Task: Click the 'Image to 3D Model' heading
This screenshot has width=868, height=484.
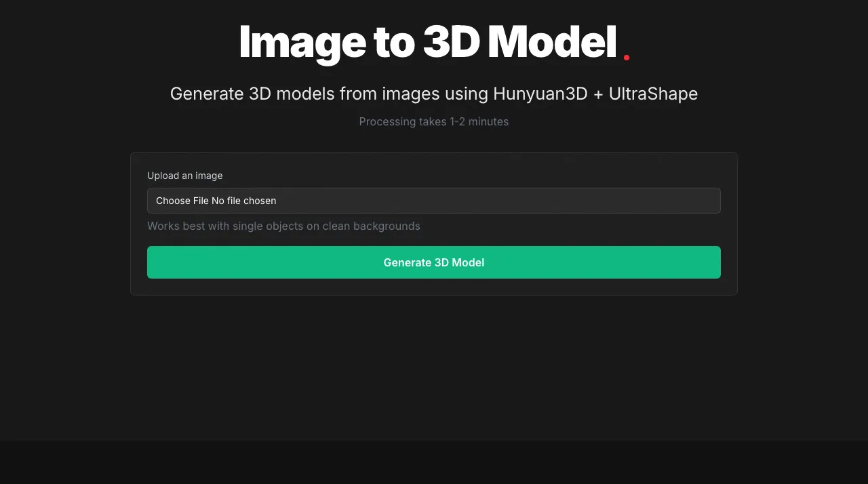Action: point(428,42)
